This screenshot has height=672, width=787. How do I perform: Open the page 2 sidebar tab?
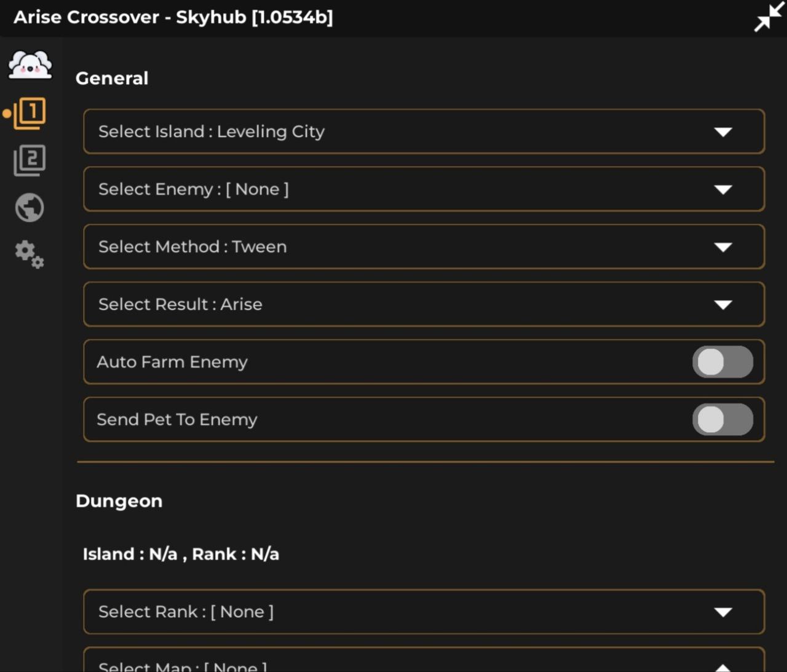point(30,160)
